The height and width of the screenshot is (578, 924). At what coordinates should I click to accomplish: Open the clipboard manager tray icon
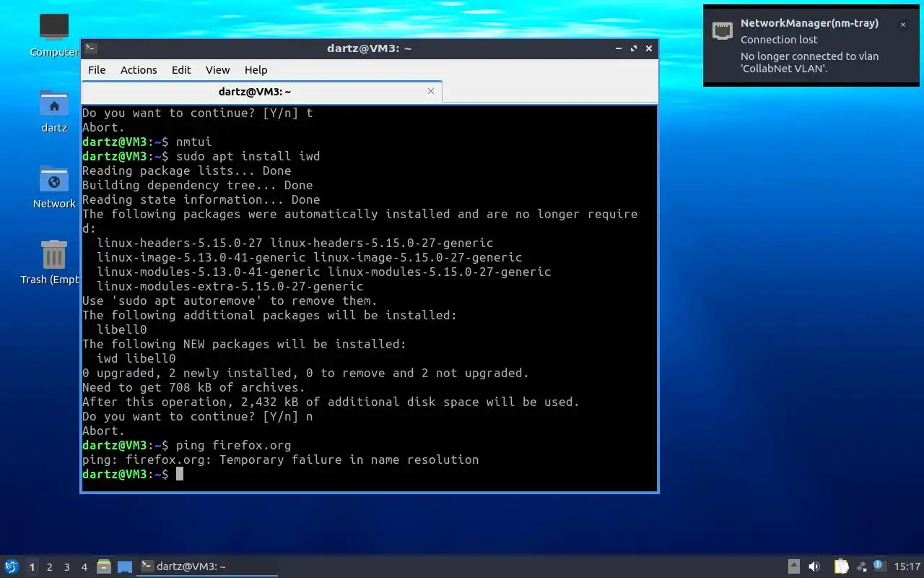tap(842, 566)
